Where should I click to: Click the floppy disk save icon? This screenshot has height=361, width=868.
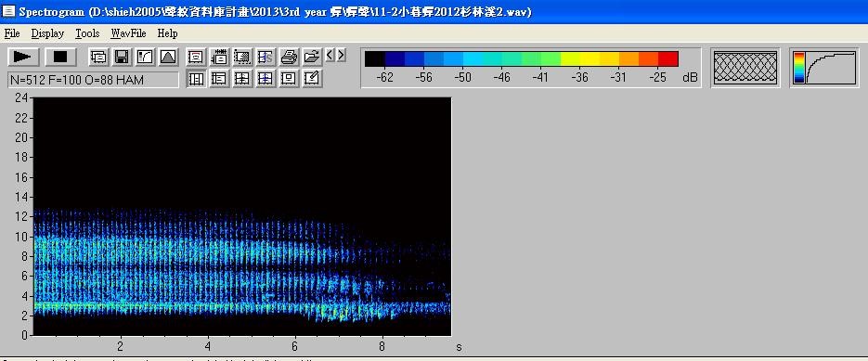pyautogui.click(x=122, y=57)
